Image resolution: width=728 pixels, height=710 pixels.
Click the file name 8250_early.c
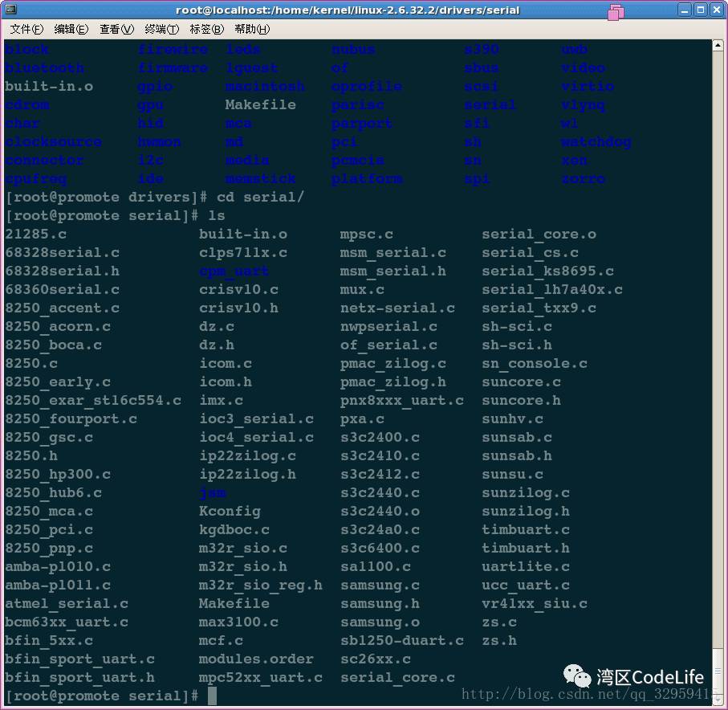coord(58,382)
